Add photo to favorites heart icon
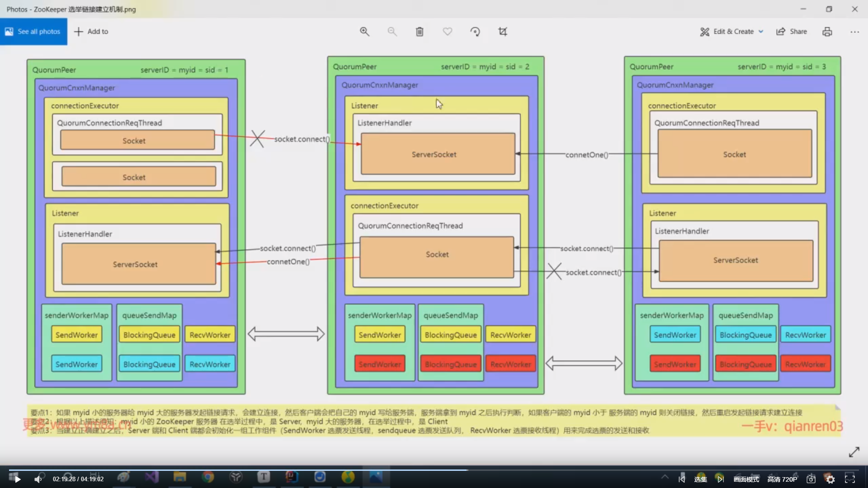Screen dimensions: 868x488 [x=447, y=32]
